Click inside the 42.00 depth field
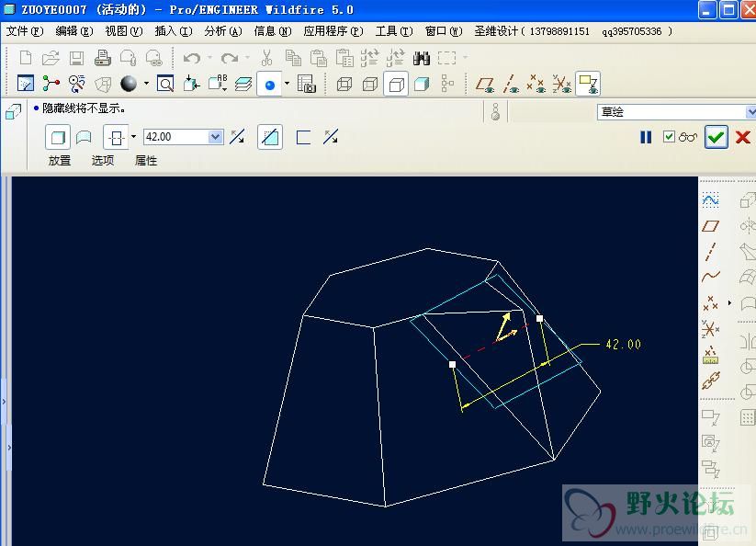 176,137
